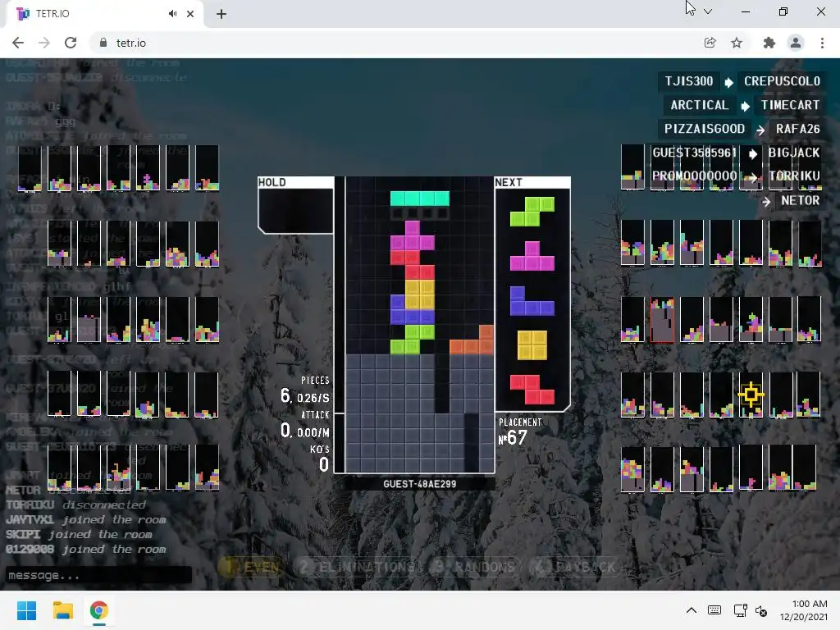840x630 pixels.
Task: Choose the PAYBACK targeting strategy
Action: [x=574, y=567]
